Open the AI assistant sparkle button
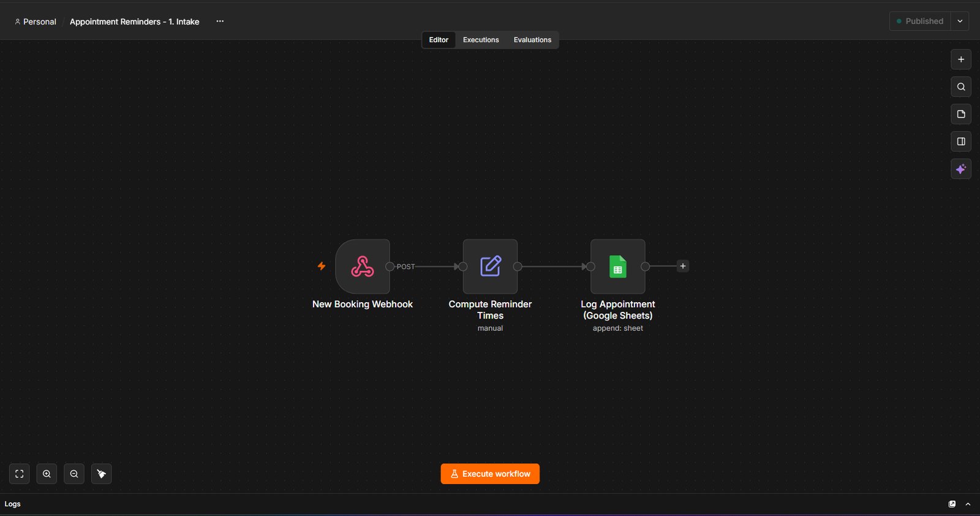Screen dimensions: 980x516 click(x=961, y=169)
